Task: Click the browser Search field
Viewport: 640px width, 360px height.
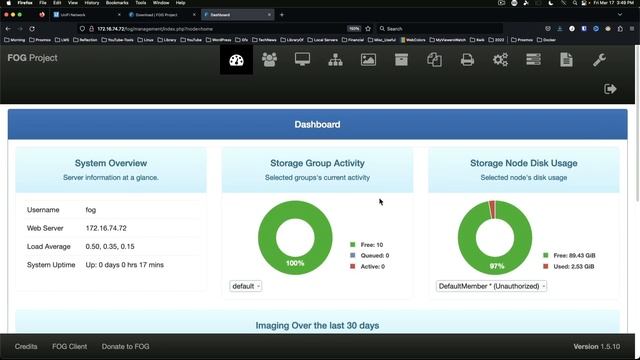Action: 439,29
